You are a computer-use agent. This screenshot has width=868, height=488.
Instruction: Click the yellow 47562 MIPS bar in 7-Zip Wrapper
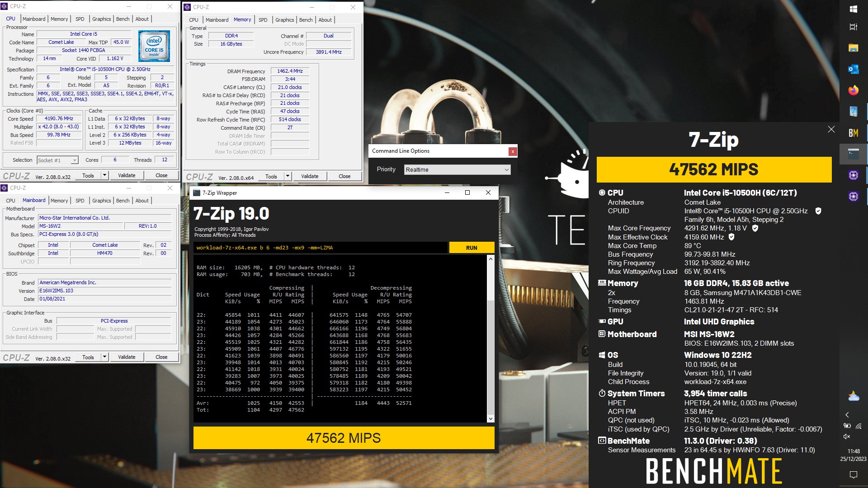344,438
